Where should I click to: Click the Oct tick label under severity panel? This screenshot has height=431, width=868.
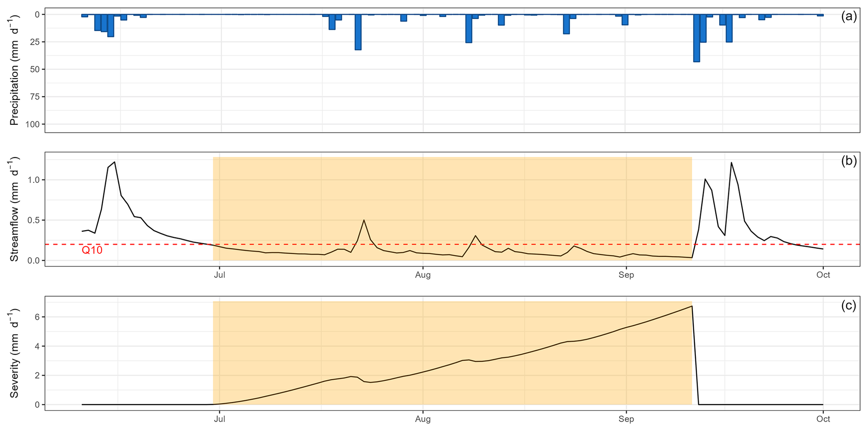click(x=823, y=419)
